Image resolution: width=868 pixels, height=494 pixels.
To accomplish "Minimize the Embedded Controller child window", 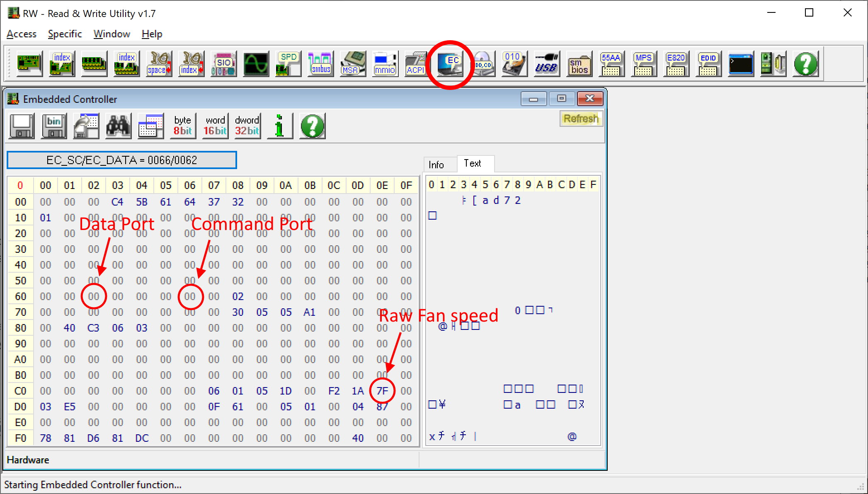I will click(533, 99).
